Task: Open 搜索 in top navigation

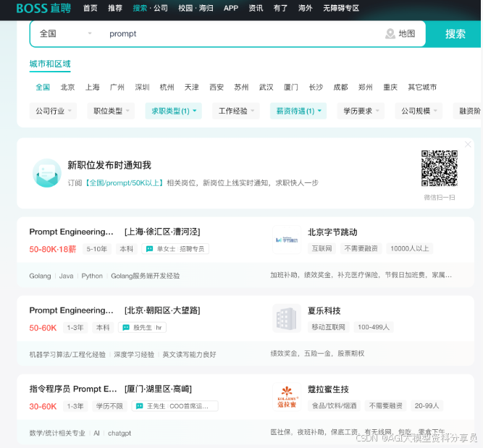Action: pyautogui.click(x=140, y=8)
